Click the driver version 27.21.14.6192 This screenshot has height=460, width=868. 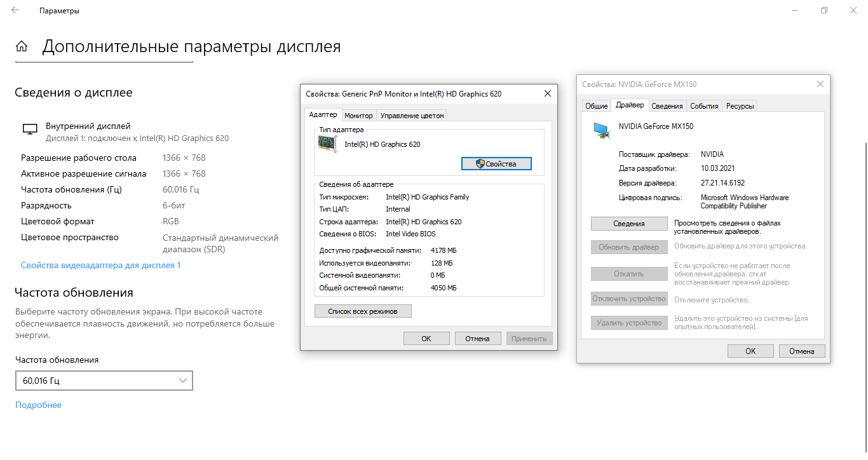pos(722,183)
